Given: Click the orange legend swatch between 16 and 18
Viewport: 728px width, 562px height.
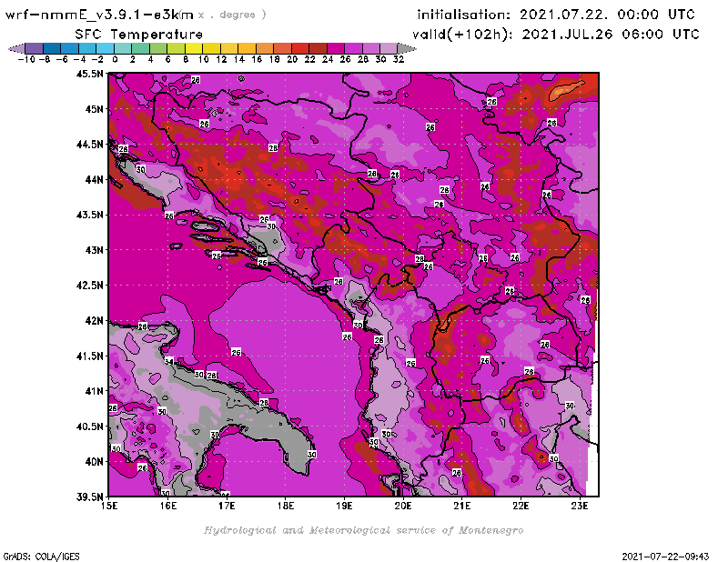Looking at the screenshot, I should pos(265,48).
